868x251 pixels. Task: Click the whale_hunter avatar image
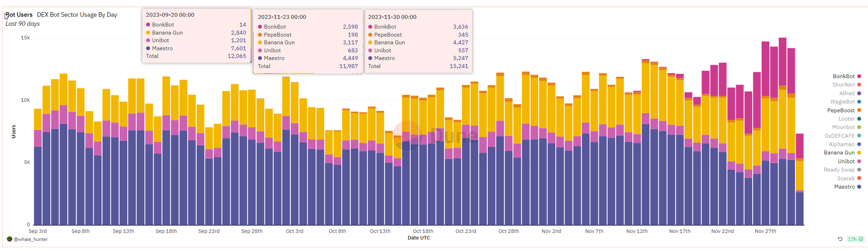point(9,239)
